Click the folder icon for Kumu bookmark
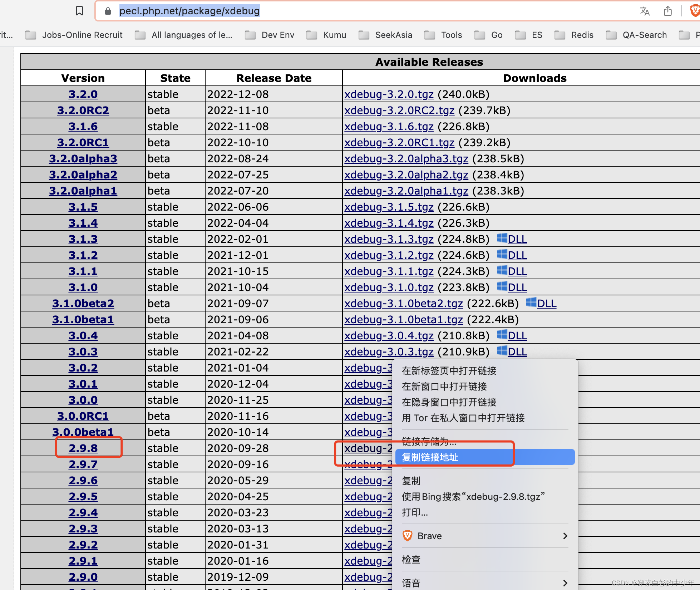This screenshot has height=590, width=700. coord(311,35)
